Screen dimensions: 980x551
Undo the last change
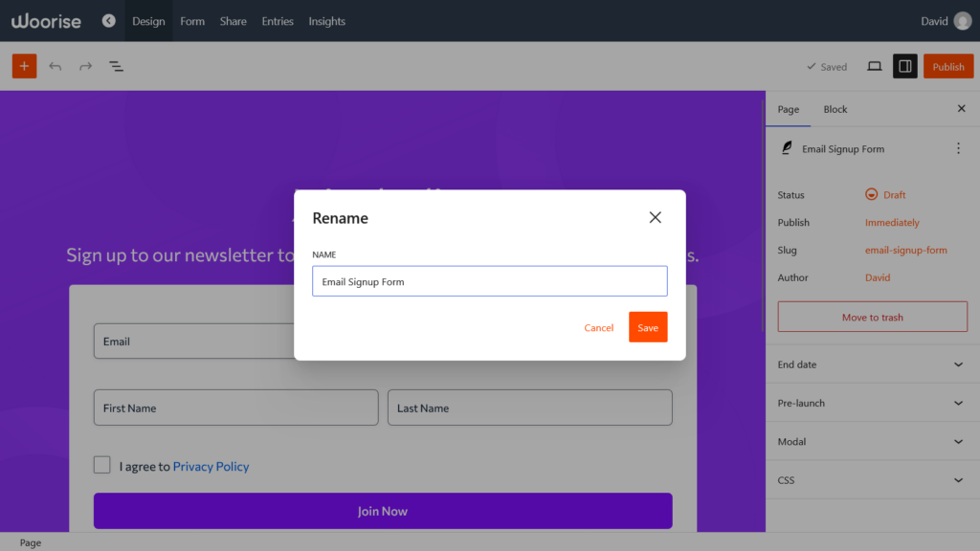point(55,66)
